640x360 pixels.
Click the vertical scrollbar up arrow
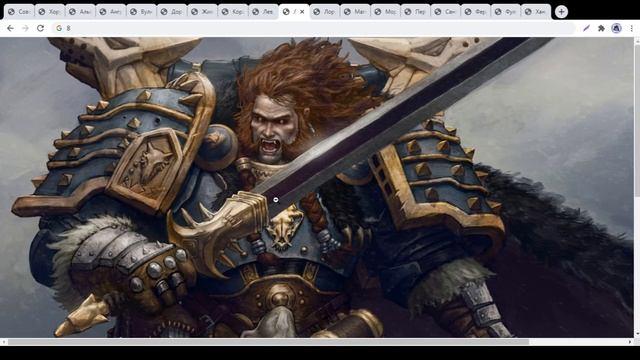(637, 41)
